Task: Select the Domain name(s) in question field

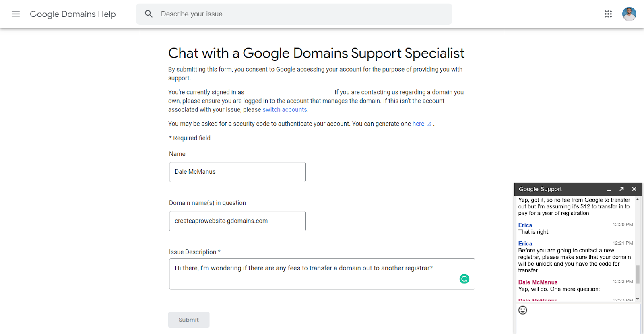Action: [237, 221]
